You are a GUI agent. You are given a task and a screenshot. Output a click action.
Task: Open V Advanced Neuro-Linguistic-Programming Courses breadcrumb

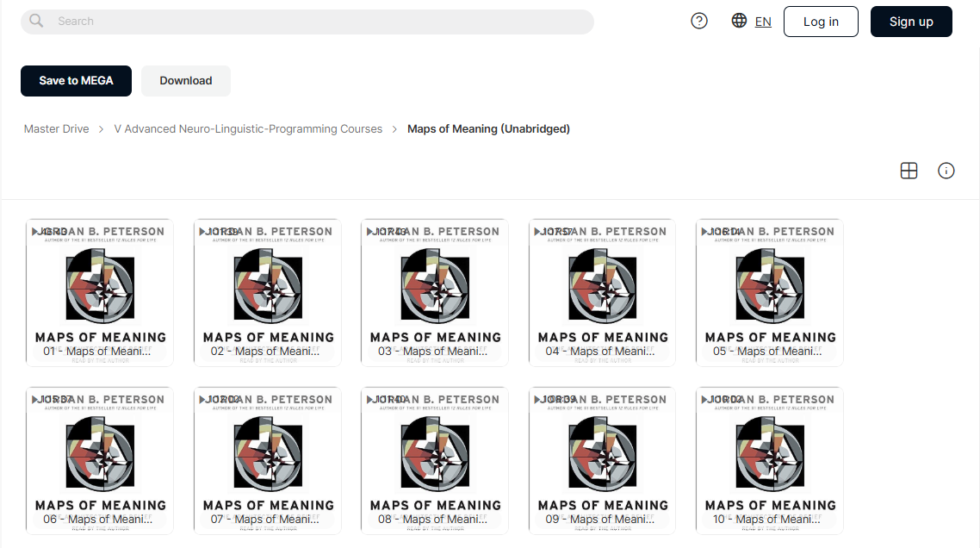(248, 129)
